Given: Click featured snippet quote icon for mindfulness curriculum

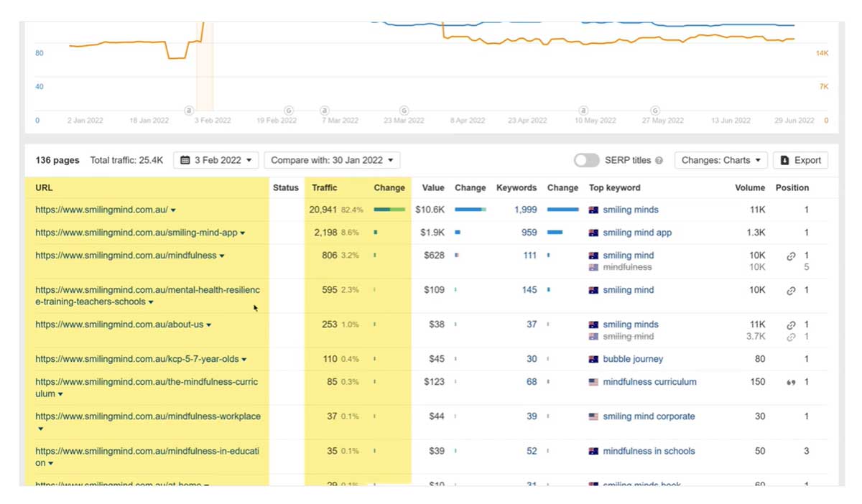Looking at the screenshot, I should (791, 383).
